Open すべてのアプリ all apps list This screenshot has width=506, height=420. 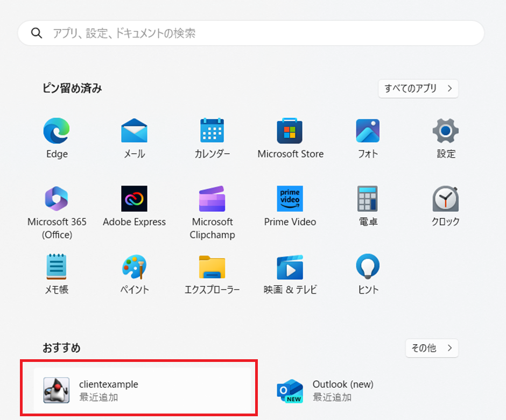tap(418, 88)
